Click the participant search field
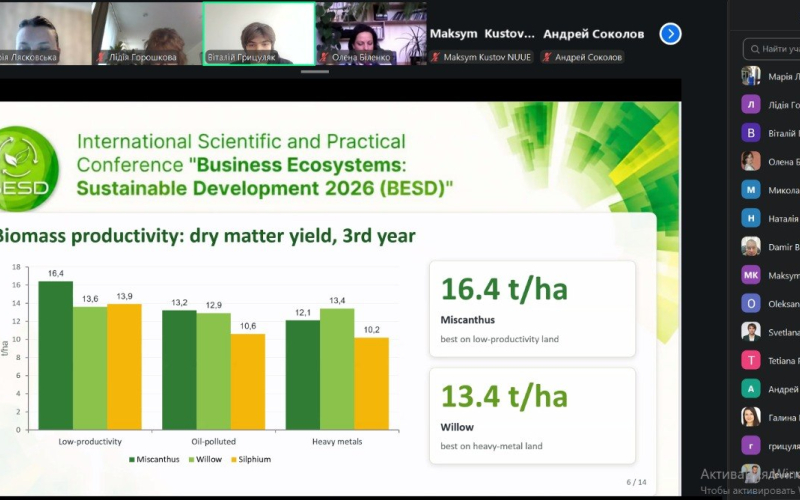This screenshot has width=800, height=500. pos(771,49)
